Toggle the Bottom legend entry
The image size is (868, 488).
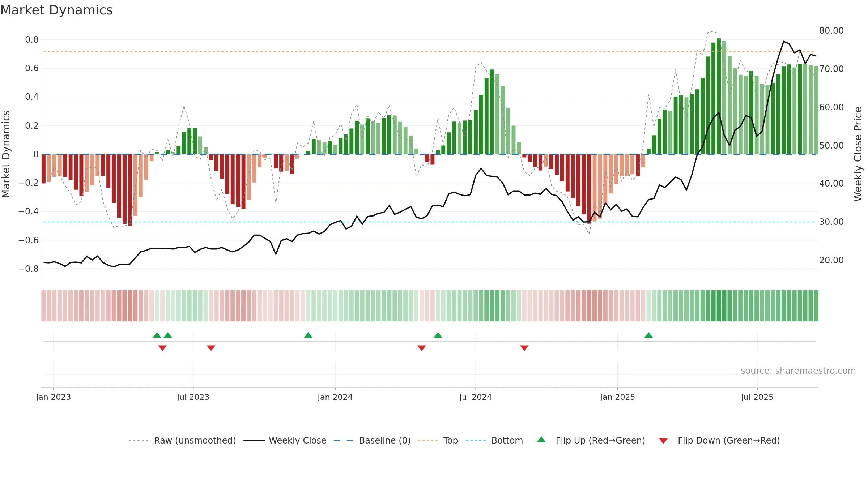[494, 440]
